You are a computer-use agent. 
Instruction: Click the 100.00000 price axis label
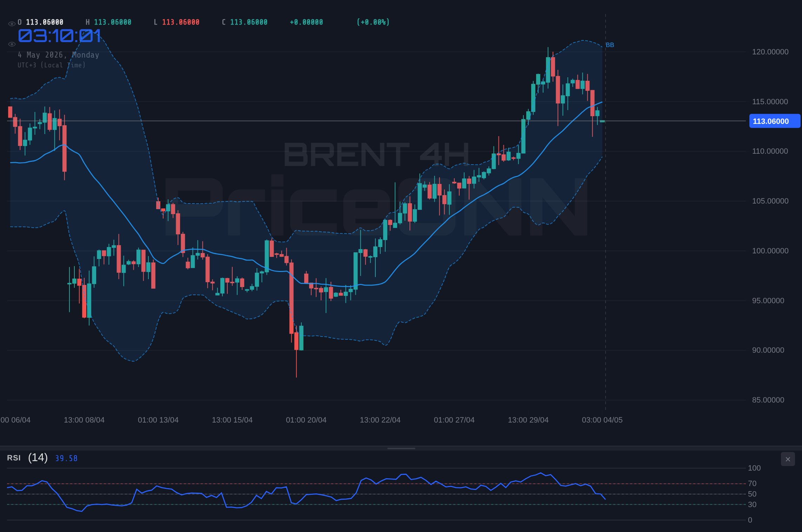pos(770,251)
